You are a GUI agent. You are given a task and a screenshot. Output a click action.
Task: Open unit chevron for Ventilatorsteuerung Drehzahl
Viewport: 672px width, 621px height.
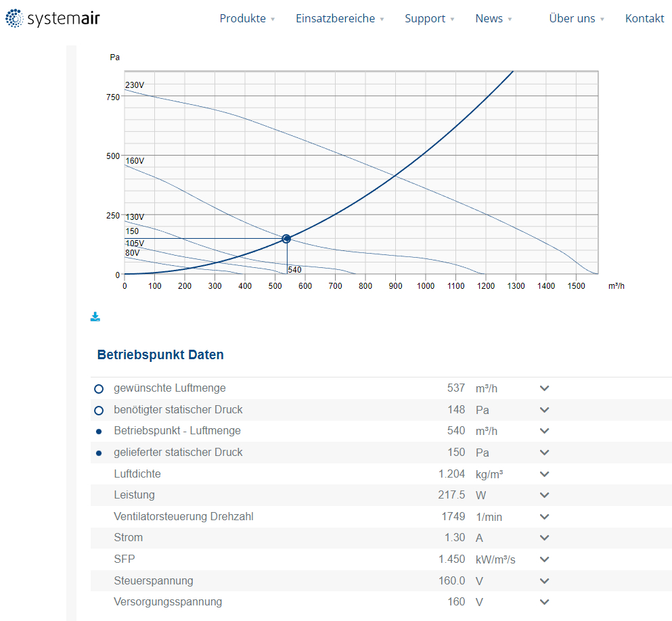(544, 517)
